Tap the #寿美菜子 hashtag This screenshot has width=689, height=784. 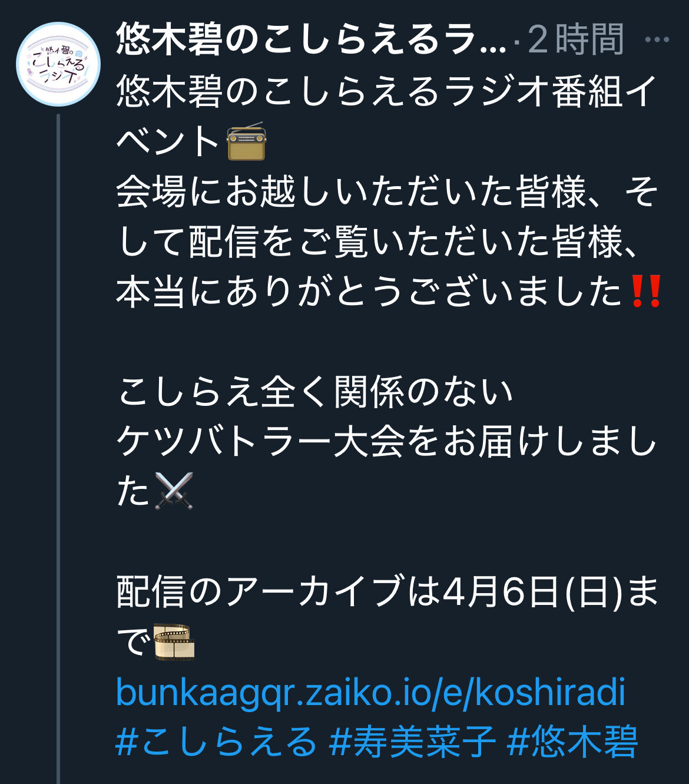(x=412, y=742)
